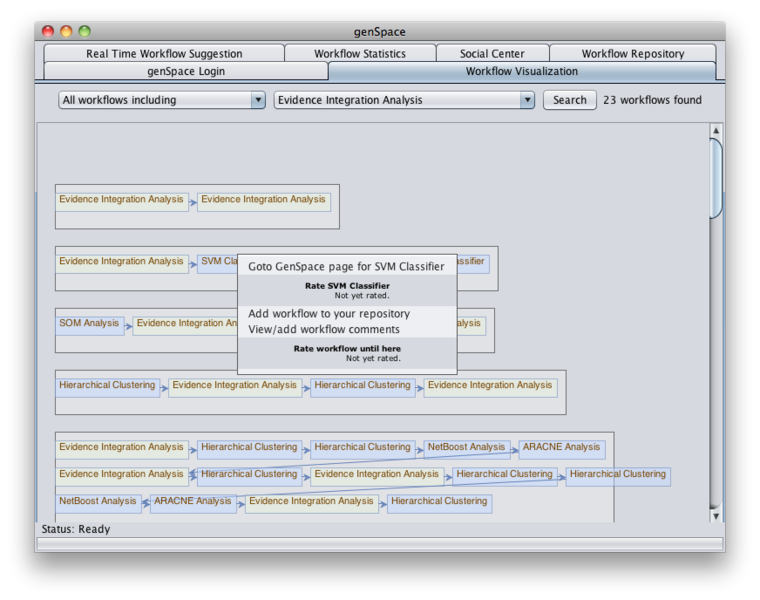Image resolution: width=760 pixels, height=600 pixels.
Task: Open the Social Center tab
Action: [492, 54]
